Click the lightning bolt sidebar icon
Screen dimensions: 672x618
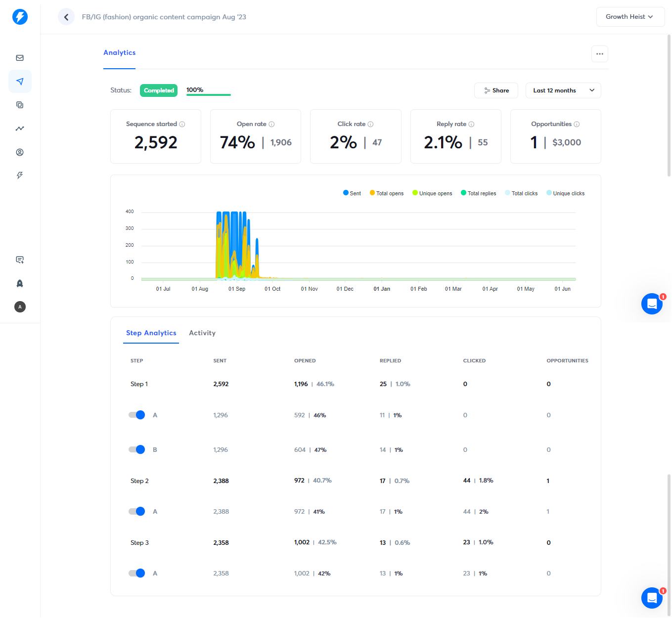20,176
